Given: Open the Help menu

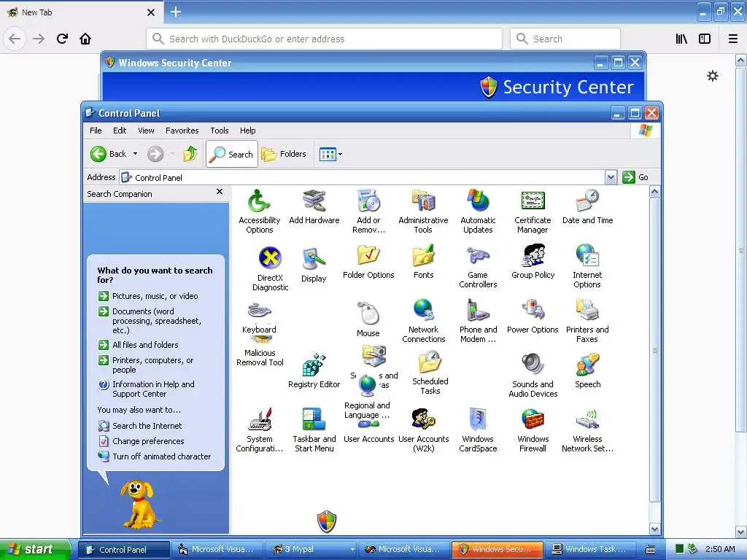Looking at the screenshot, I should (247, 131).
